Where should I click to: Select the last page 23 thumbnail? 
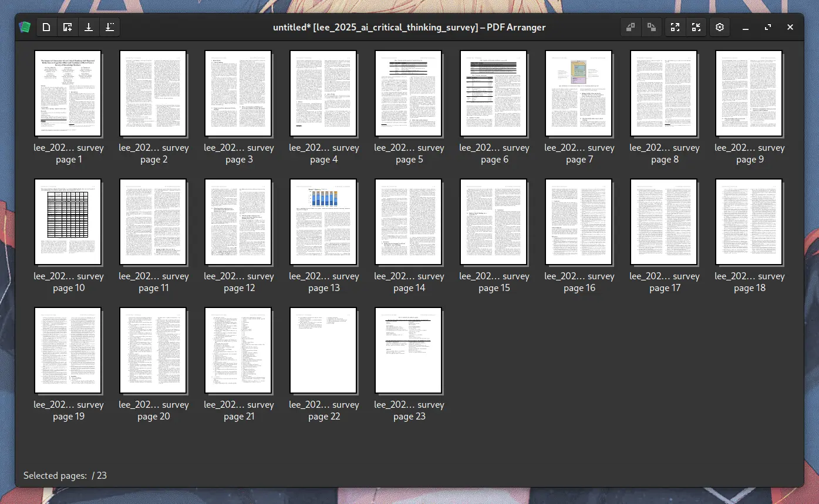point(409,350)
